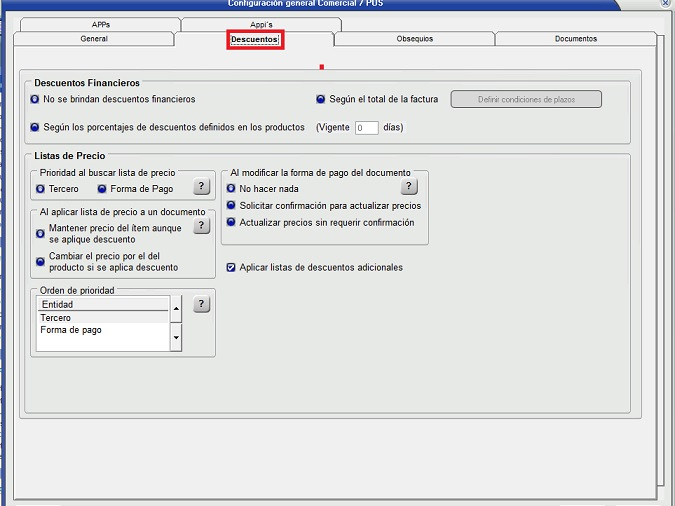Choose Según el total de la factura

coord(321,100)
